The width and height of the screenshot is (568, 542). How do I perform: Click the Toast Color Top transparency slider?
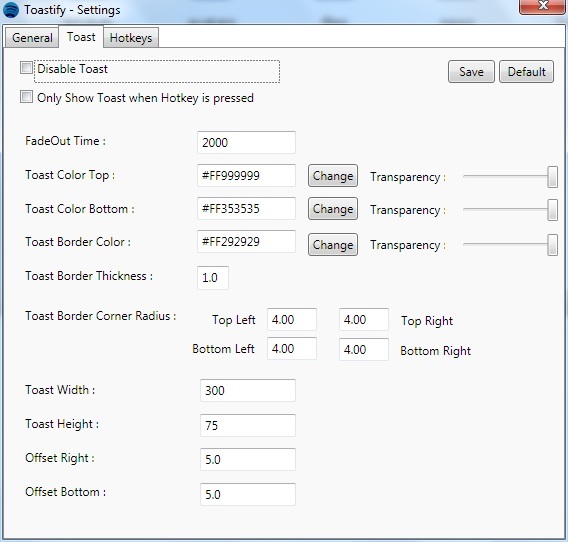[x=510, y=177]
